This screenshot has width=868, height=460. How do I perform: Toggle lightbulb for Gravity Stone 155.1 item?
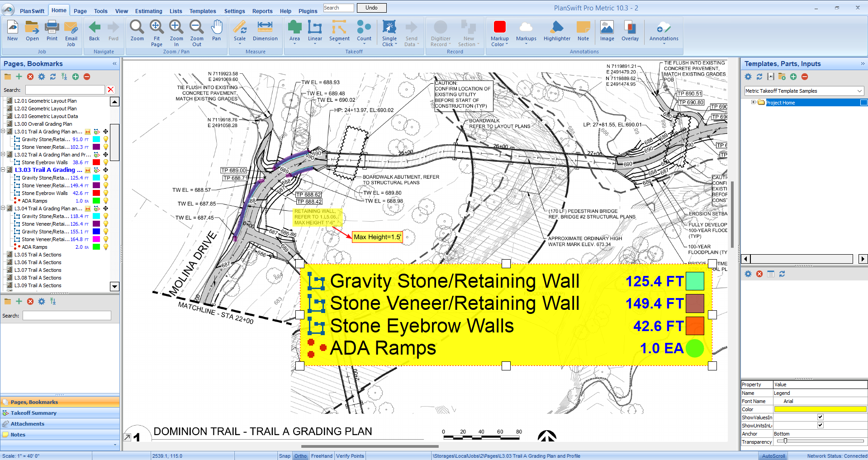tap(106, 232)
